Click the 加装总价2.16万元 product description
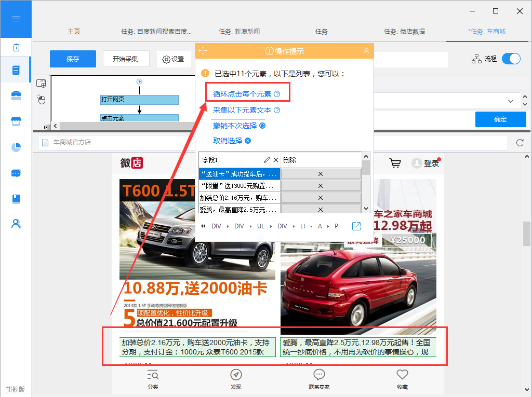This screenshot has width=532, height=397. (x=197, y=347)
